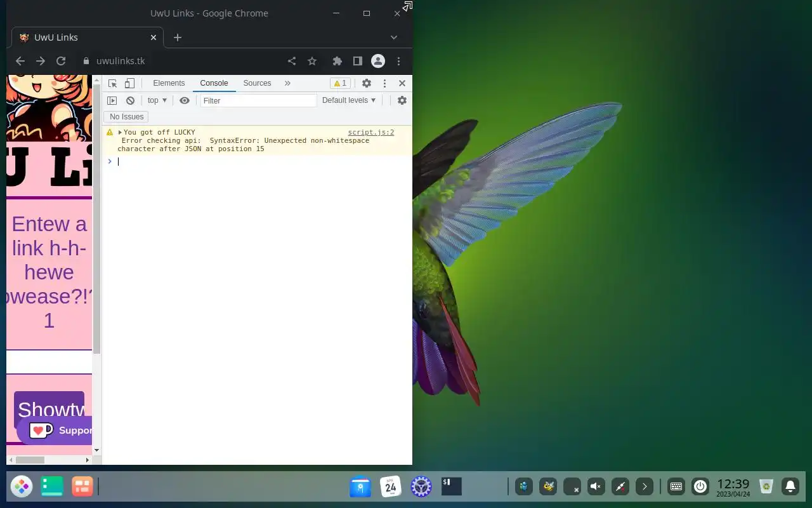
Task: Open the Sources tab
Action: coord(257,83)
